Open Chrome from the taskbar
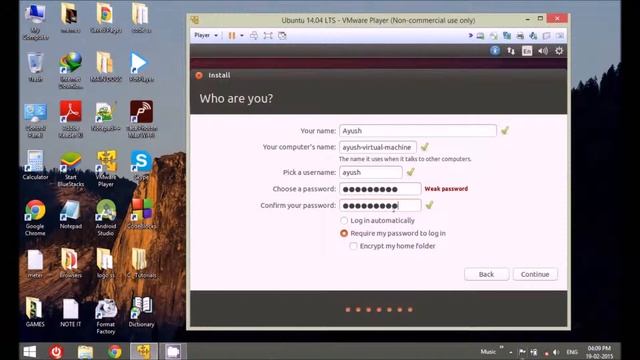Viewport: 640px width, 360px height. point(115,352)
